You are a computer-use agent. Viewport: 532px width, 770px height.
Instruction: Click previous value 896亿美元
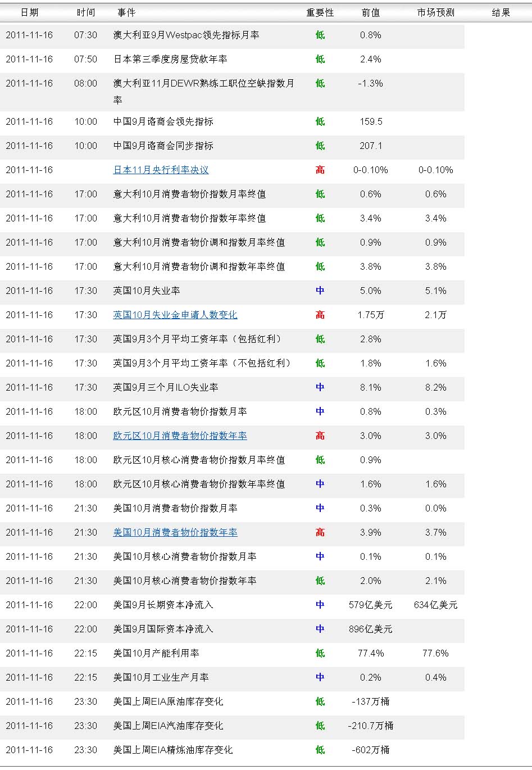[371, 629]
